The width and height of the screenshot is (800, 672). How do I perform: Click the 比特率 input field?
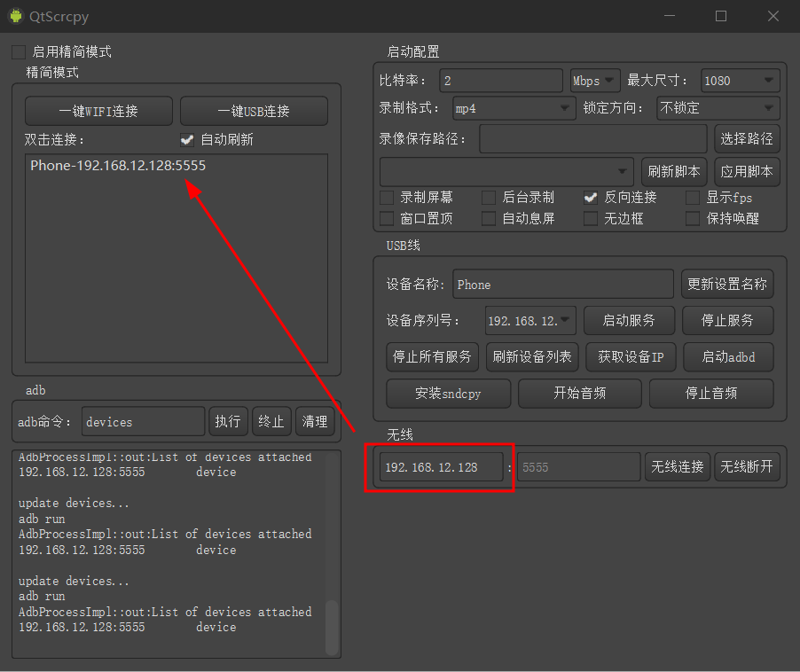(501, 81)
